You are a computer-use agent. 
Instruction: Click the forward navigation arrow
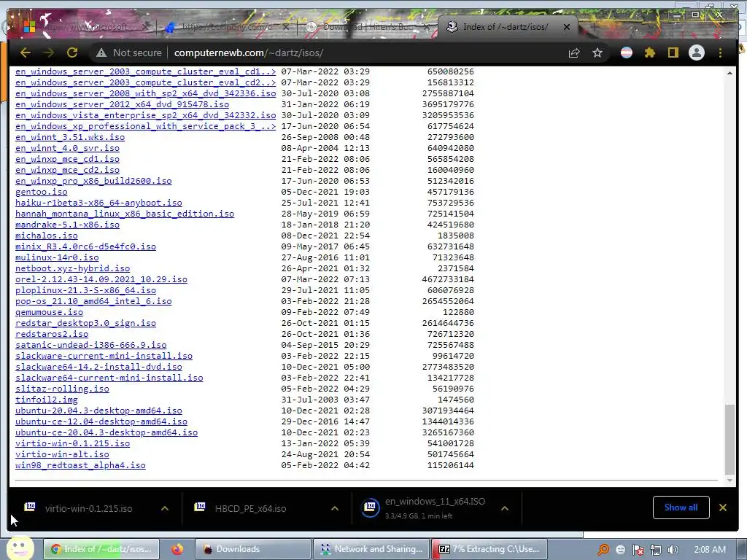click(48, 52)
